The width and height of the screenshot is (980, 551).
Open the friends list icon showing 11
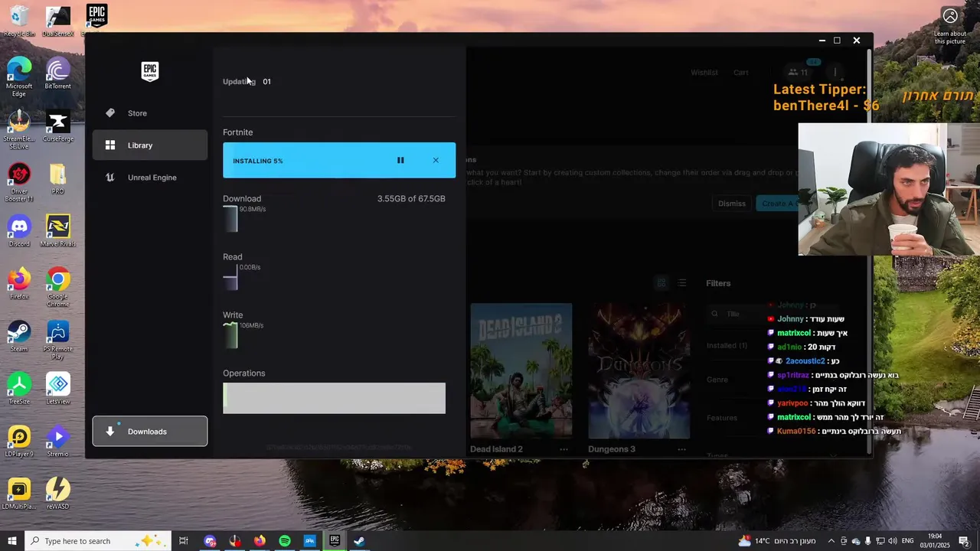(799, 73)
